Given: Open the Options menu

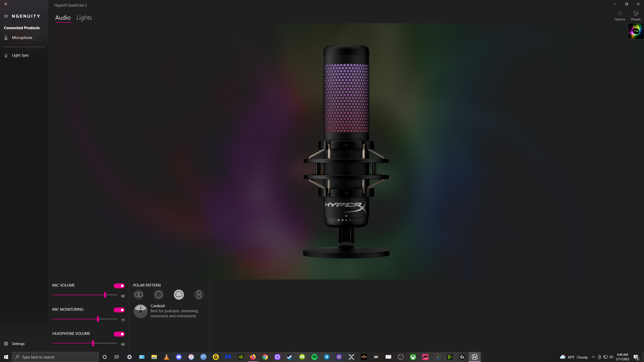Looking at the screenshot, I should coord(620,16).
